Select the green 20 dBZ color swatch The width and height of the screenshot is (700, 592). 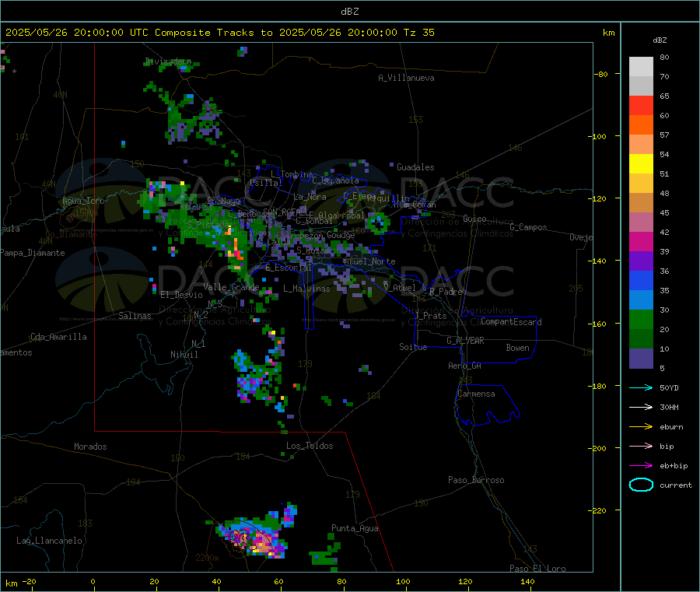pyautogui.click(x=641, y=319)
